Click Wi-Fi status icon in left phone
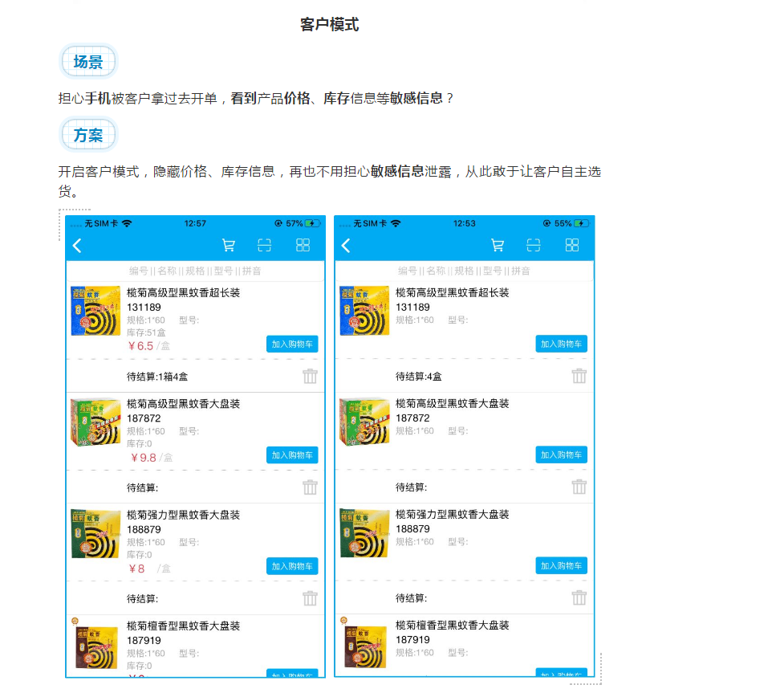Image resolution: width=784 pixels, height=689 pixels. 127,223
